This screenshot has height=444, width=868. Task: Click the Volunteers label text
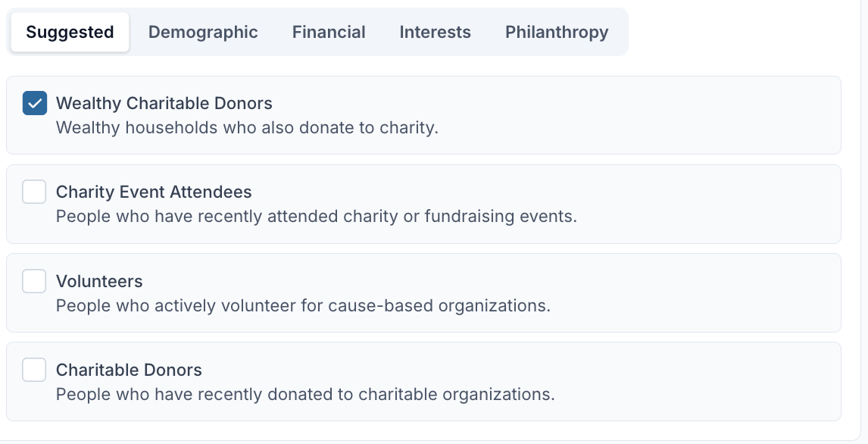click(99, 281)
